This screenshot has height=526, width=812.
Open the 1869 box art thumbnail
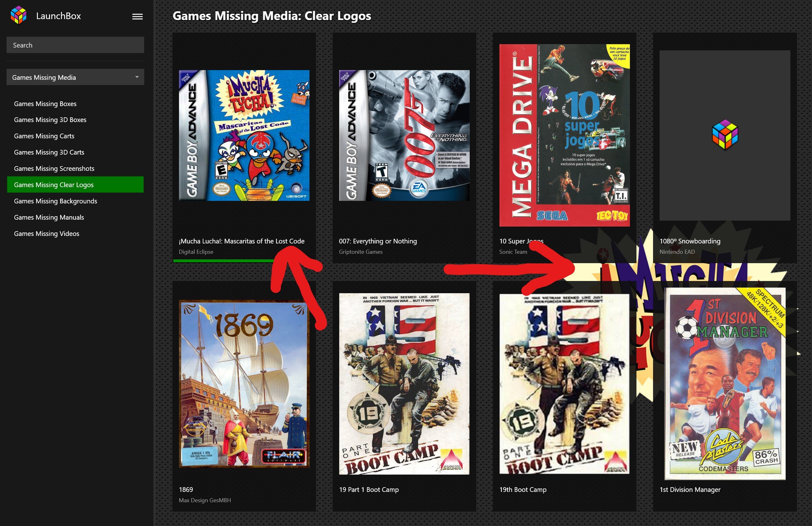(244, 384)
